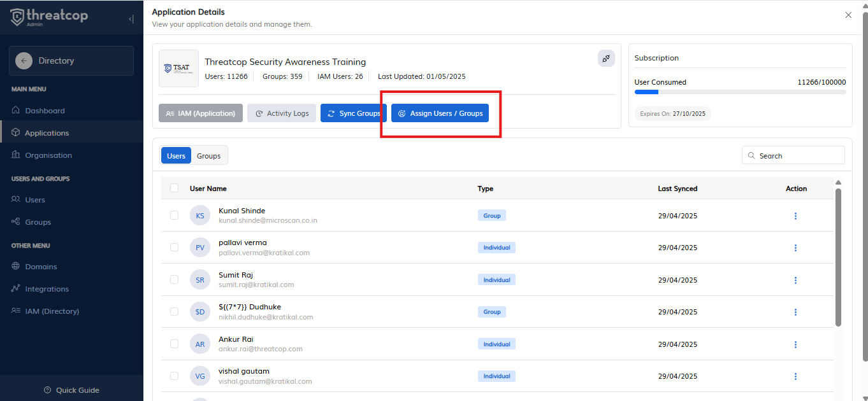Open the Domains globe icon in sidebar
Viewport: 868px width, 401px height.
16,267
